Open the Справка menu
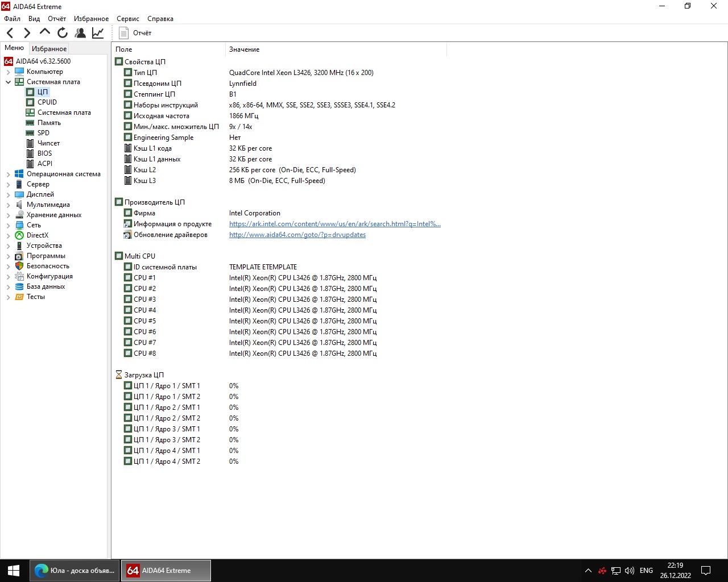The image size is (728, 582). (160, 19)
